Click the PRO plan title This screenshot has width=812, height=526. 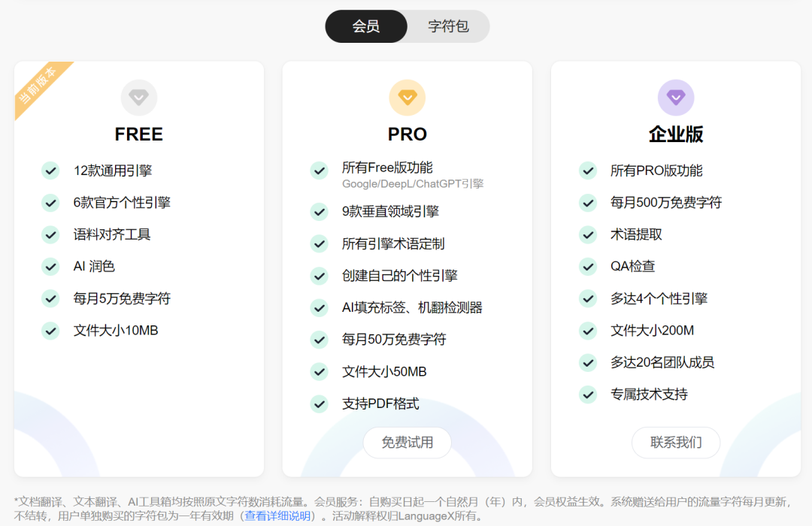(x=407, y=134)
